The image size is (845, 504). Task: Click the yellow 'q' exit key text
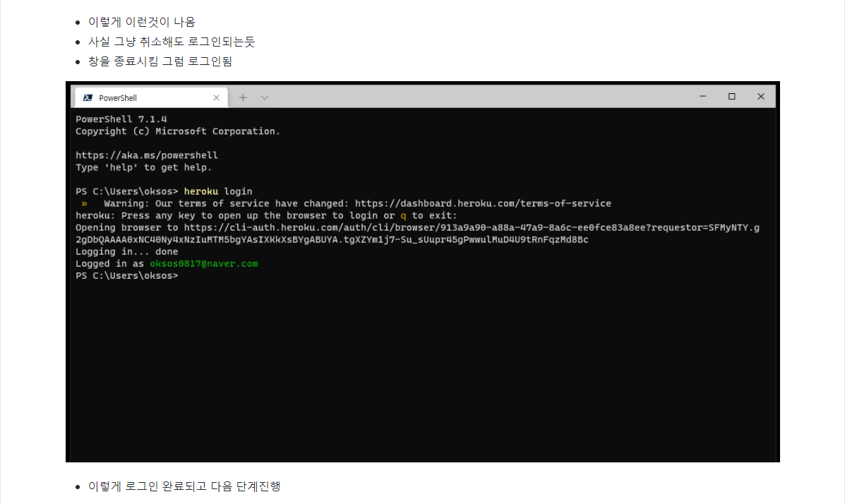pyautogui.click(x=403, y=215)
